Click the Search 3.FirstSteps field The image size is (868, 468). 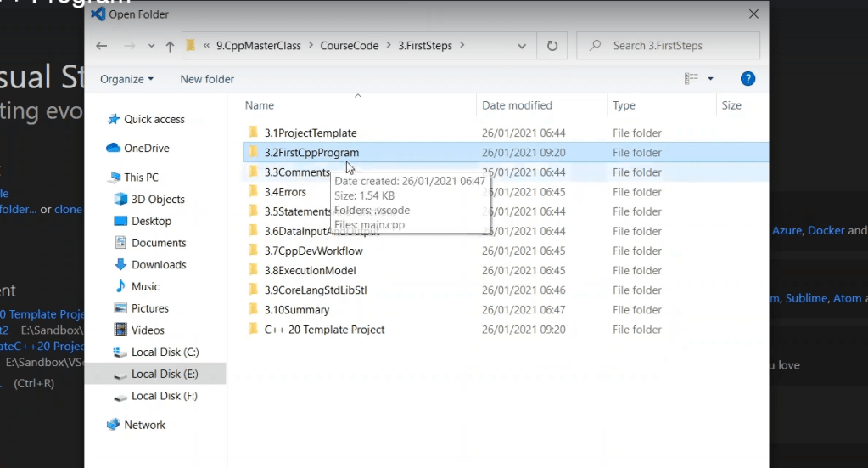[x=668, y=45]
